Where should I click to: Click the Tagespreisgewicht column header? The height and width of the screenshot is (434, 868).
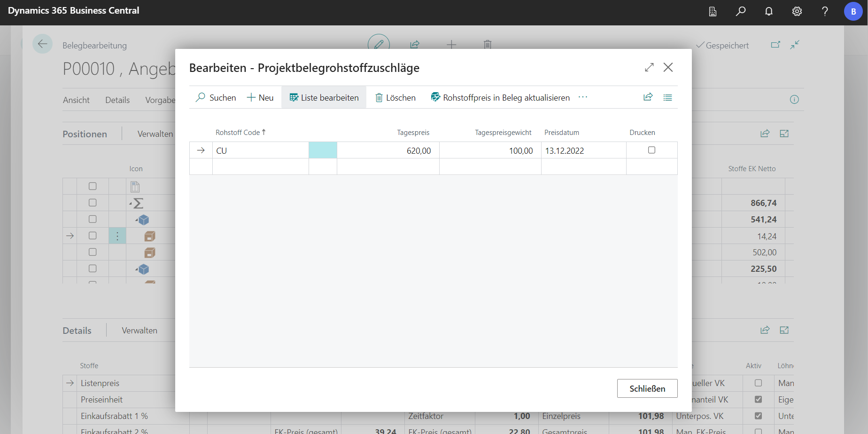coord(503,133)
